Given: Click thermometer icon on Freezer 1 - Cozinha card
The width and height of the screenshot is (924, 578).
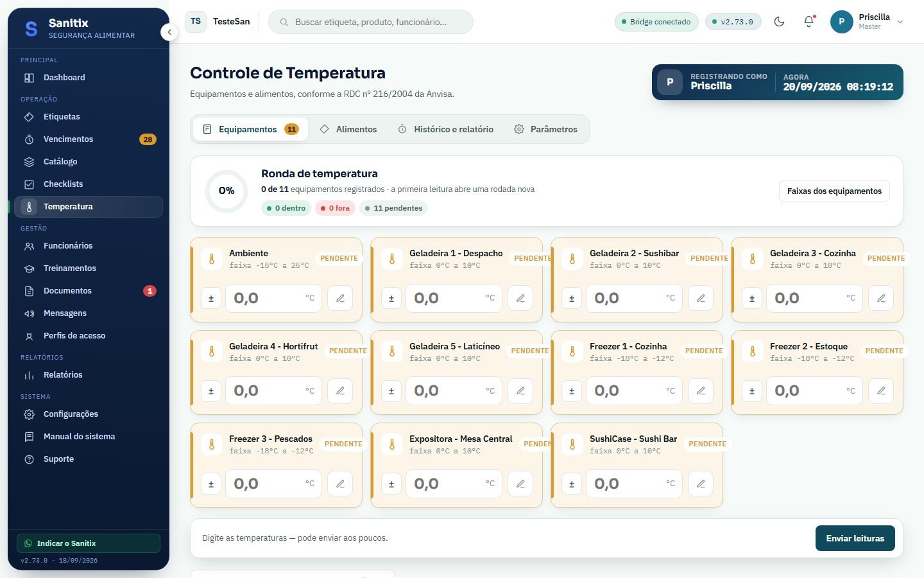Looking at the screenshot, I should point(572,352).
